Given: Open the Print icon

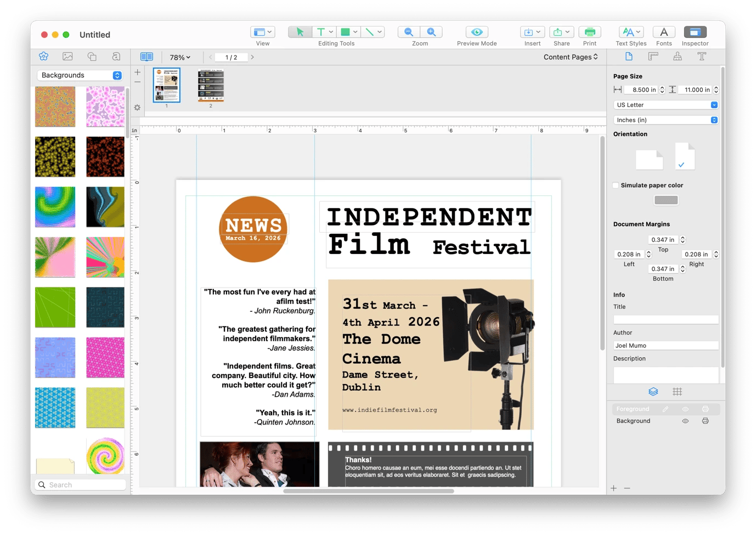Looking at the screenshot, I should click(590, 32).
